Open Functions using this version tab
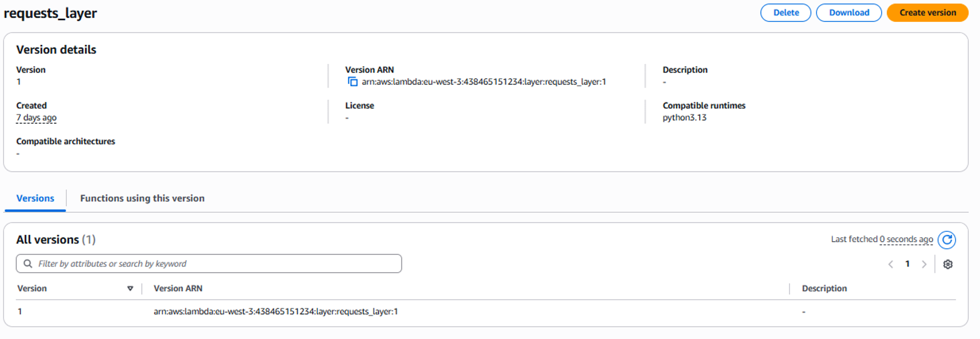Viewport: 980px width, 339px height. pyautogui.click(x=142, y=198)
